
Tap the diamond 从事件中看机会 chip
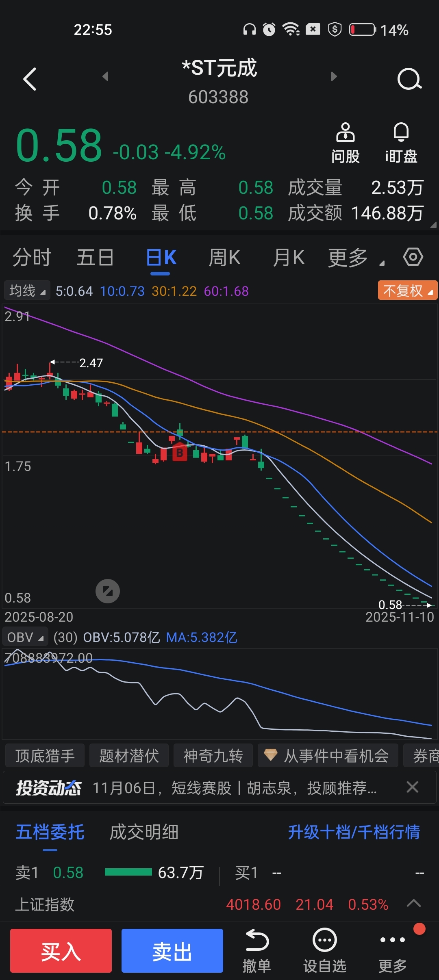pyautogui.click(x=328, y=756)
